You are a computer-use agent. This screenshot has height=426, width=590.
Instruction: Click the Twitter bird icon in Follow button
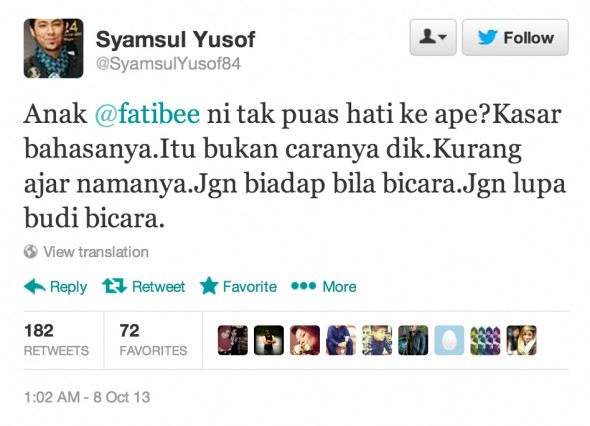pos(487,38)
